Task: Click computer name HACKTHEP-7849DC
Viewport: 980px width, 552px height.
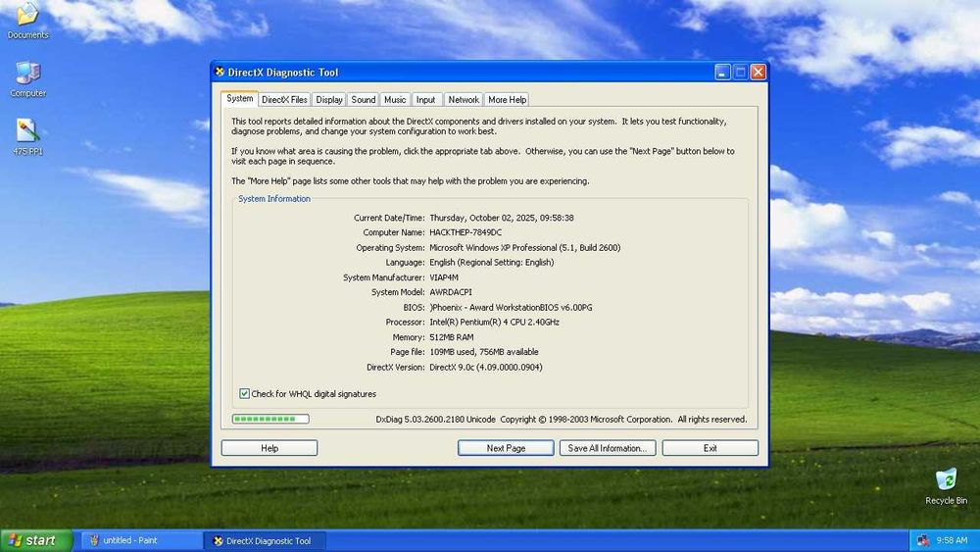Action: click(465, 232)
